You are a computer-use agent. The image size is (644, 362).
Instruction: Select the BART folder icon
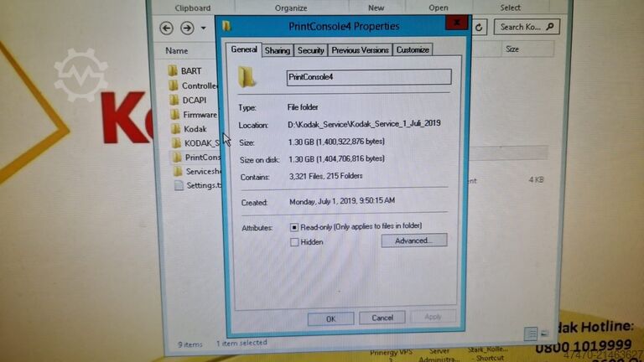tap(173, 71)
